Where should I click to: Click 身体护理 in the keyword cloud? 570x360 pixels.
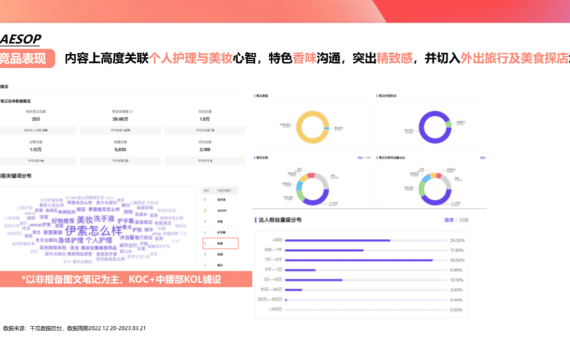click(x=71, y=240)
